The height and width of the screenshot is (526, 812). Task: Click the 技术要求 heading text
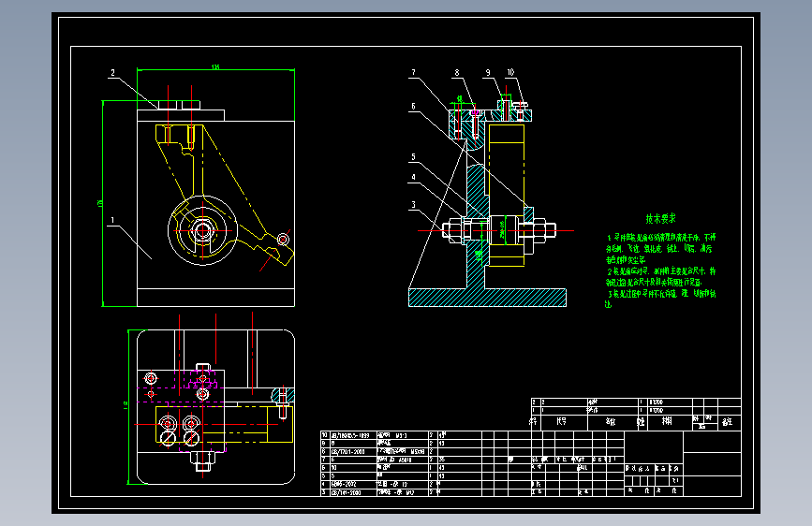click(661, 218)
